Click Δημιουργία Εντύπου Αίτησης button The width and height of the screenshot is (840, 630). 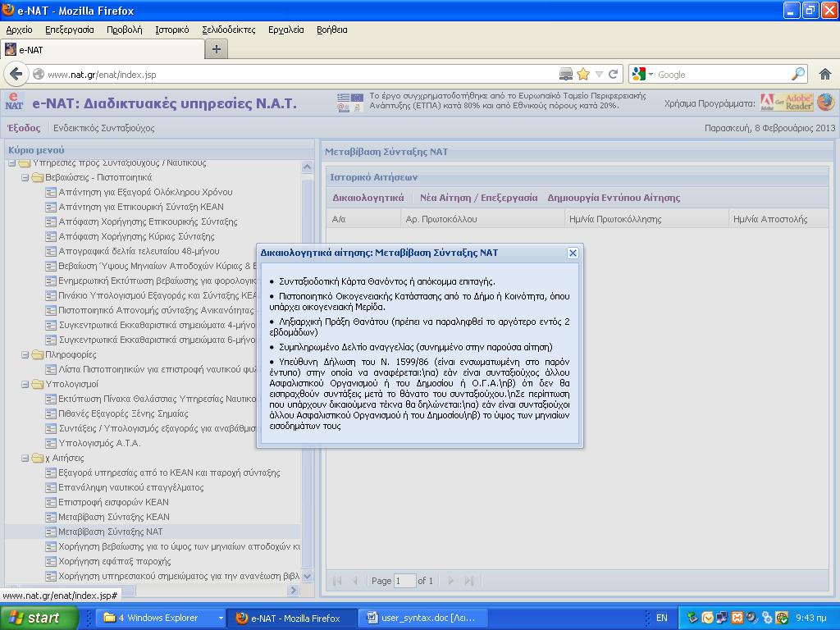coord(614,198)
